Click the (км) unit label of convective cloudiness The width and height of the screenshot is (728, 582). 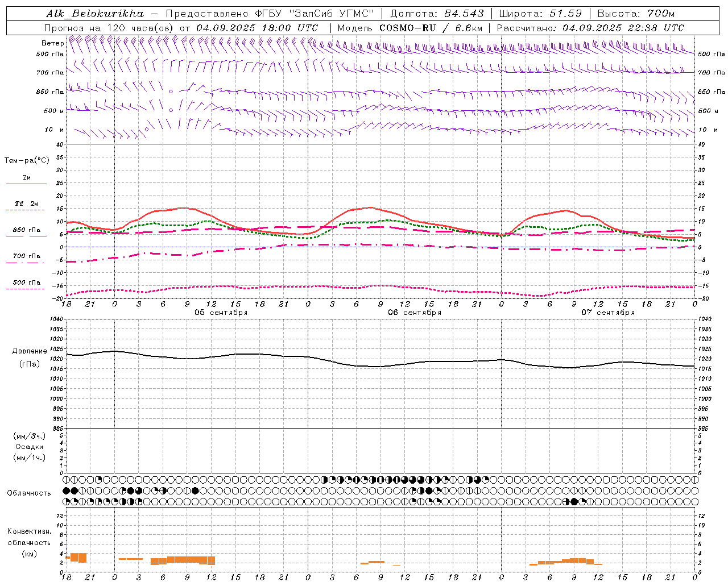pyautogui.click(x=30, y=554)
